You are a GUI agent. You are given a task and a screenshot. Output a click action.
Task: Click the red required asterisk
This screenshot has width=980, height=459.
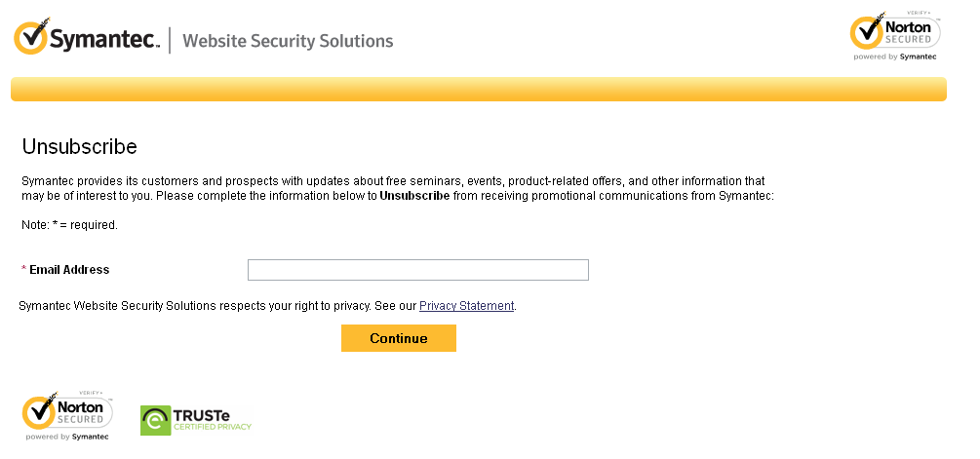tap(23, 270)
